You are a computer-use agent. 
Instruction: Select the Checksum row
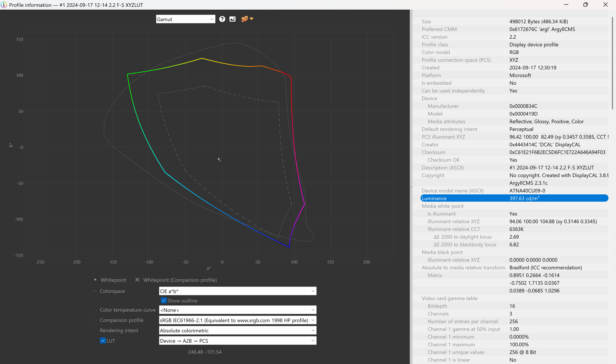514,152
